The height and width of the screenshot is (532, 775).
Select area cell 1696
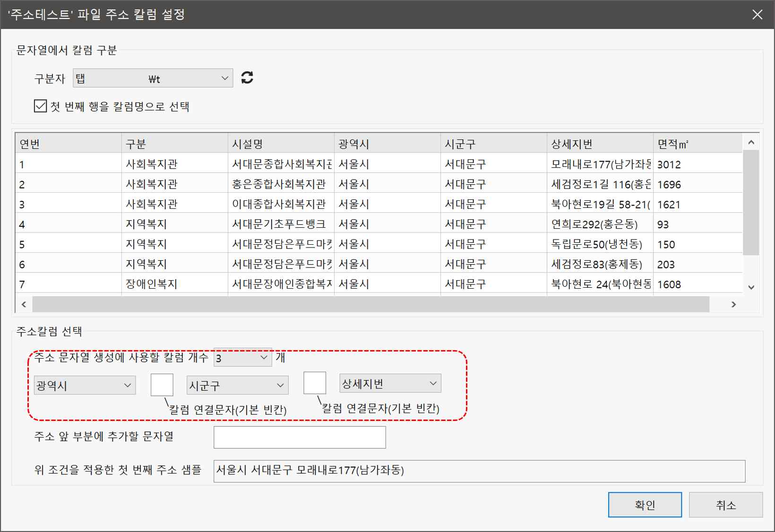pos(698,184)
